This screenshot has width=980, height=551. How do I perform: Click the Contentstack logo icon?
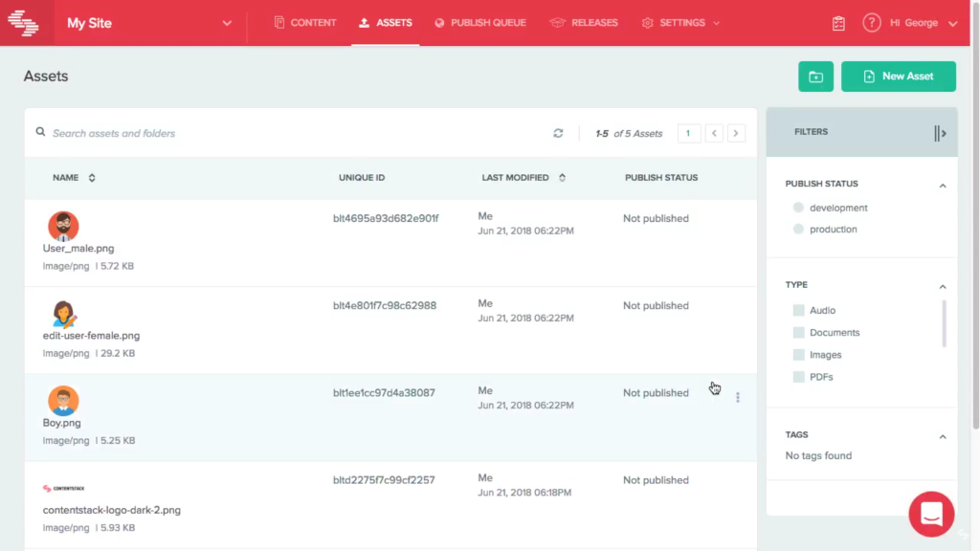click(23, 22)
